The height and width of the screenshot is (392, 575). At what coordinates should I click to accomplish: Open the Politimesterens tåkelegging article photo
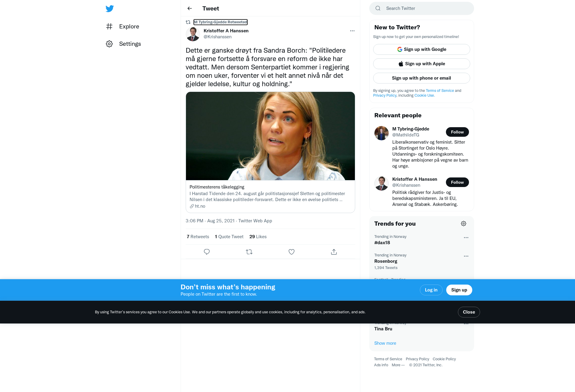(x=270, y=136)
